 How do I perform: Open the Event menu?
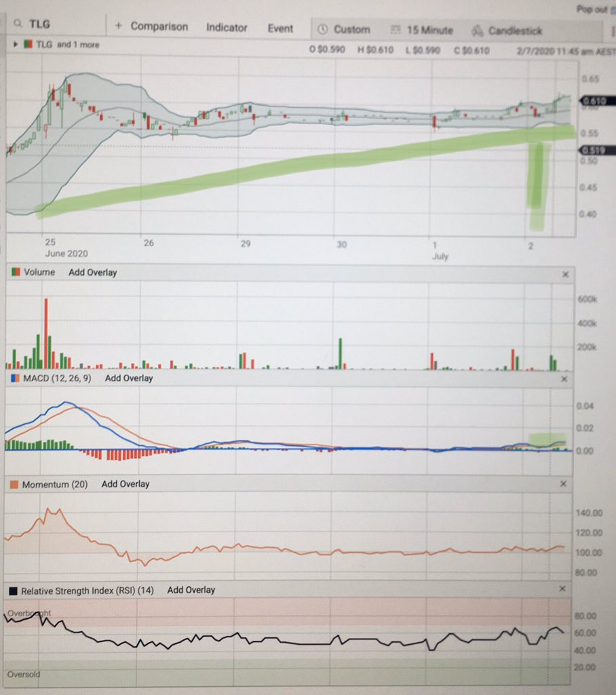(x=281, y=29)
